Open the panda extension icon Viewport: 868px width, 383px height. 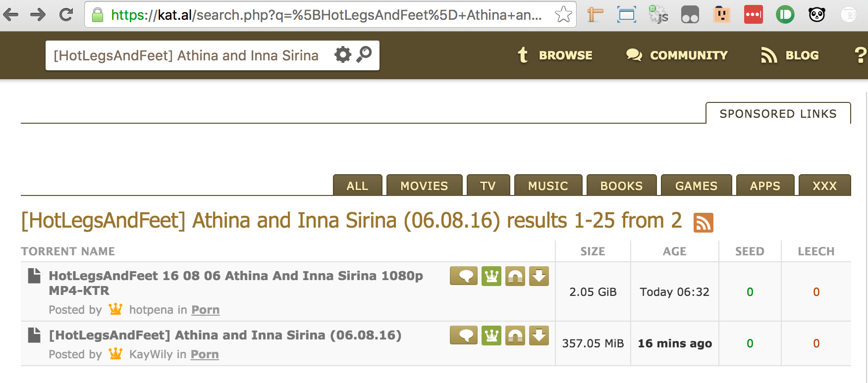click(x=817, y=15)
